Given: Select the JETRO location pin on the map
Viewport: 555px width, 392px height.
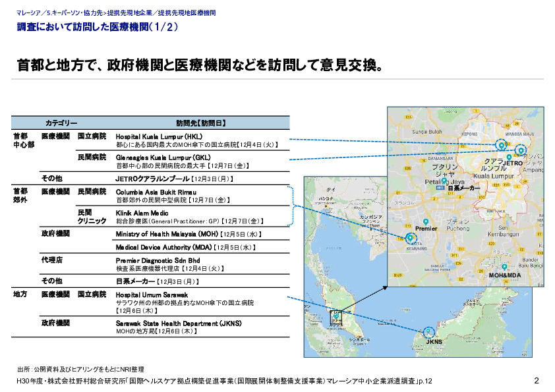Looking at the screenshot, I should click(x=509, y=157).
